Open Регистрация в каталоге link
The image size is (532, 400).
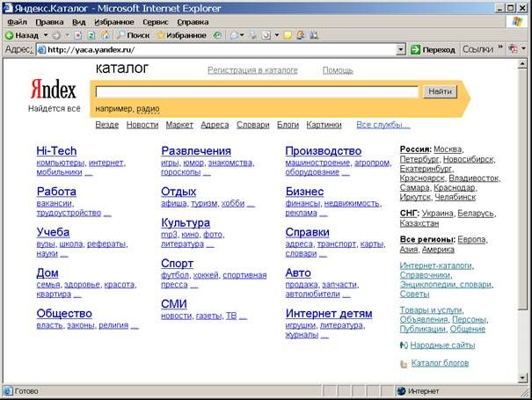click(252, 70)
